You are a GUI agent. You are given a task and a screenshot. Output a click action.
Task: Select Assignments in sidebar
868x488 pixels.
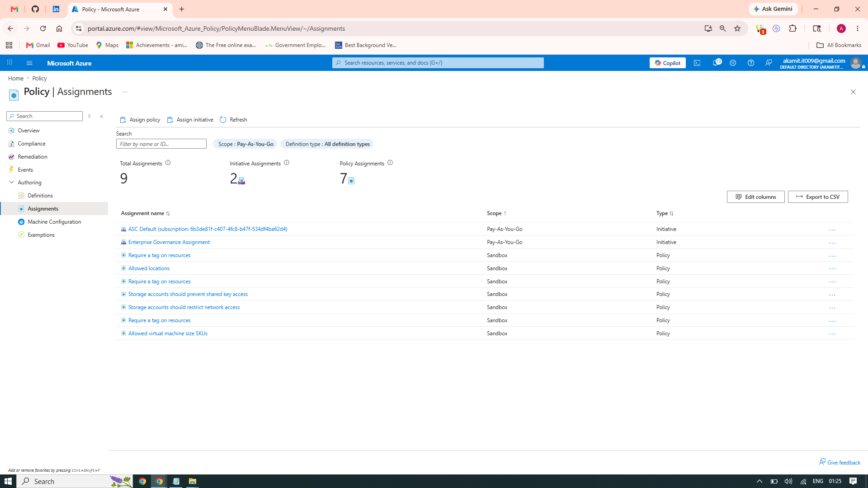(54, 209)
